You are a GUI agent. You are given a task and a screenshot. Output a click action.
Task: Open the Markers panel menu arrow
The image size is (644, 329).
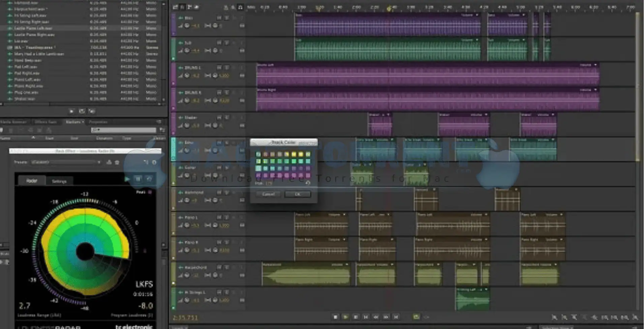[x=158, y=122]
